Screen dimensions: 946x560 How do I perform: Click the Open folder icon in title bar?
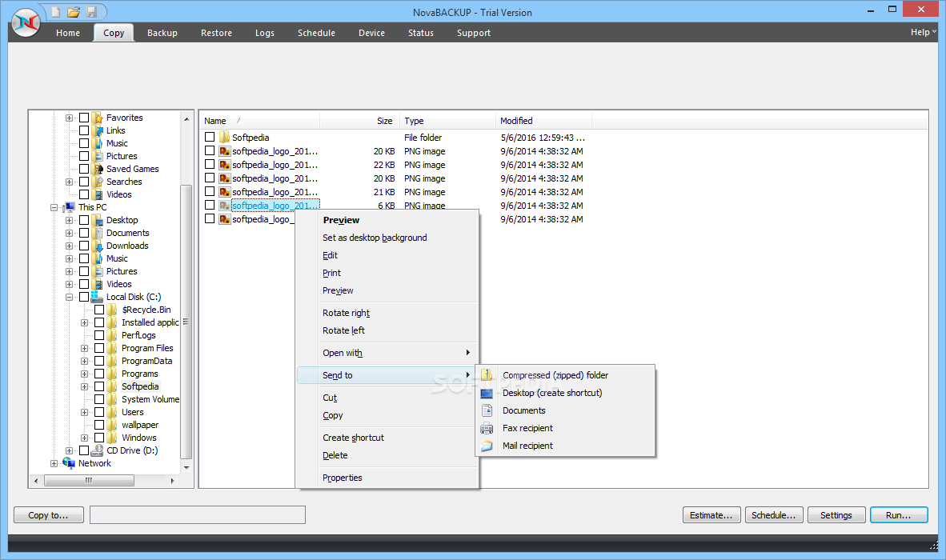click(74, 12)
